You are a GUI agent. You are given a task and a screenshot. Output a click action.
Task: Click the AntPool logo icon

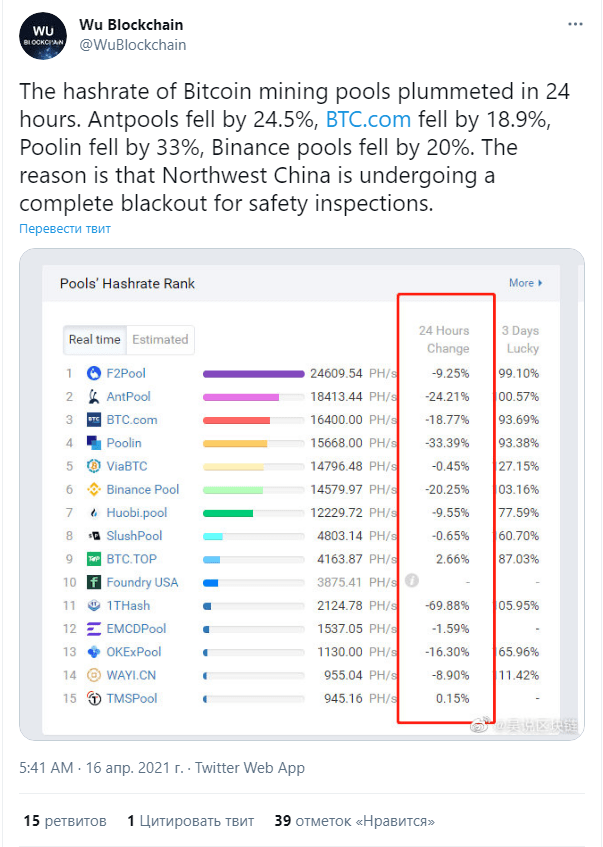tap(94, 396)
